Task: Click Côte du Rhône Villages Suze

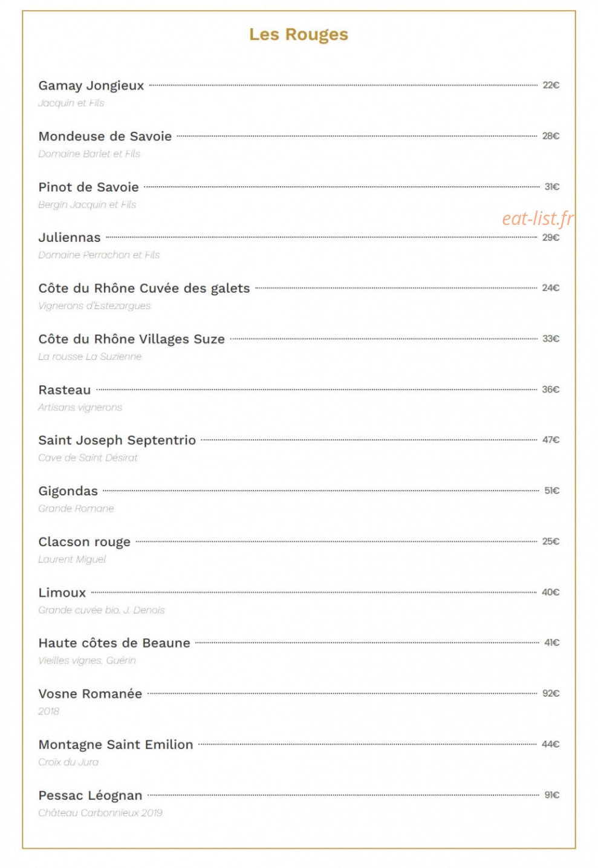Action: coord(131,339)
